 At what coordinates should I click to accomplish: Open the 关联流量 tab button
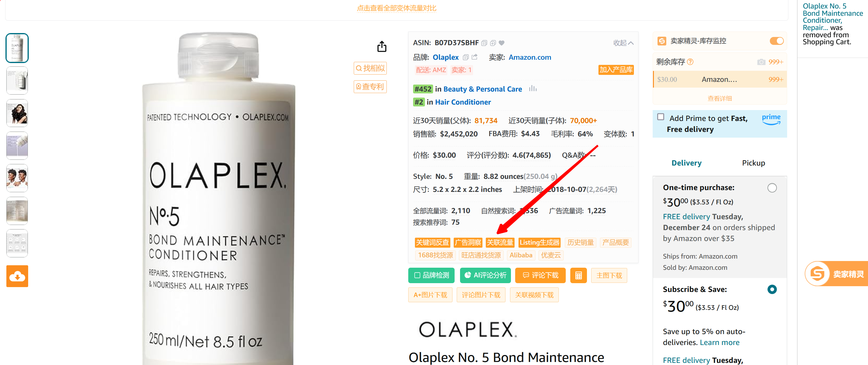click(x=500, y=242)
